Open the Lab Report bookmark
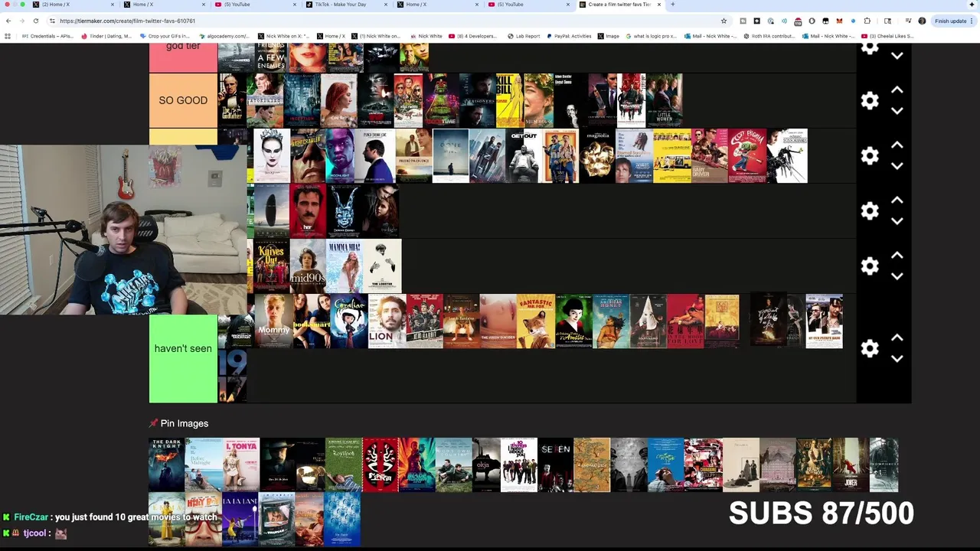 (x=524, y=36)
